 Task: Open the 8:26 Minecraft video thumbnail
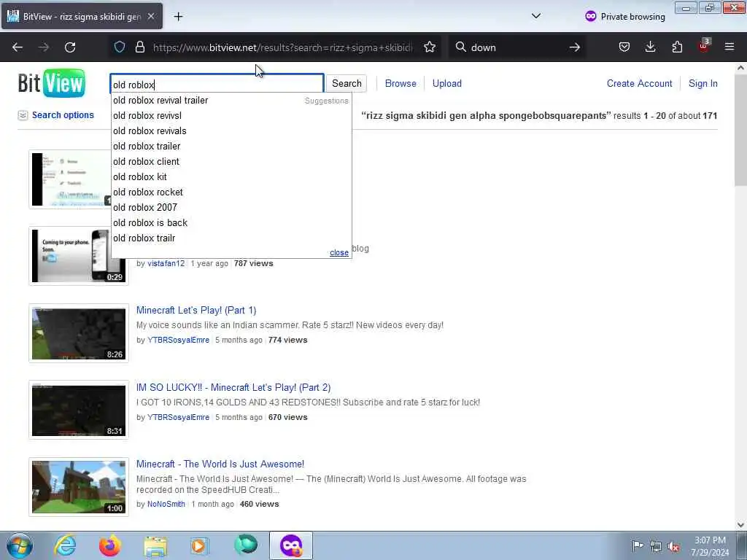coord(79,333)
